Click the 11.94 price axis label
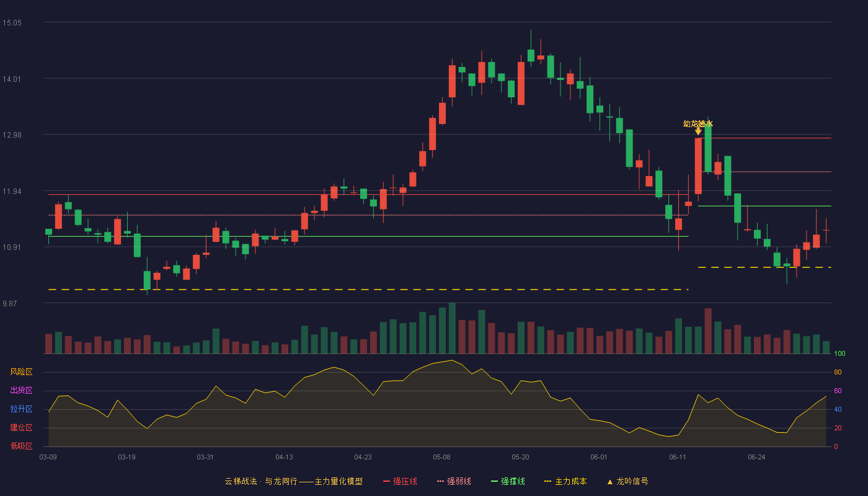This screenshot has width=868, height=496. (x=12, y=192)
